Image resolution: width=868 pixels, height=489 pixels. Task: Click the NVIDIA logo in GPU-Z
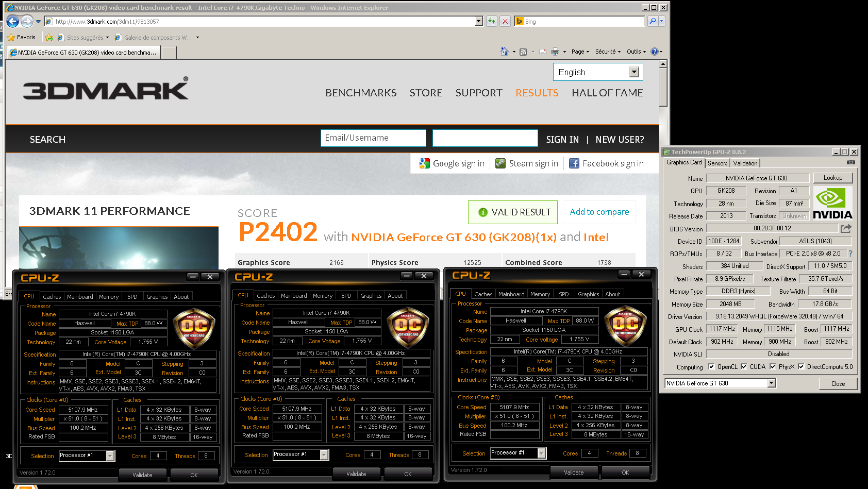(x=832, y=203)
